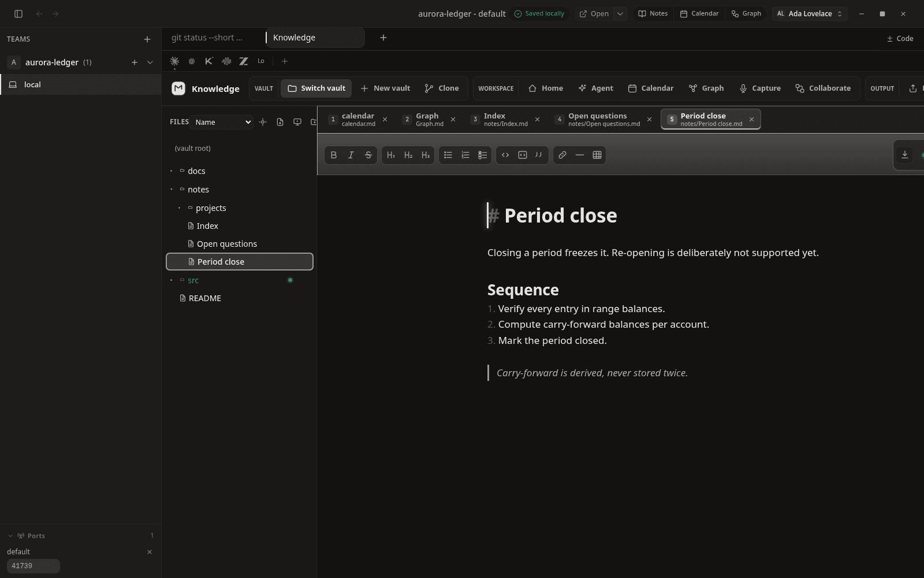Select the README file
924x578 pixels.
pyautogui.click(x=240, y=298)
